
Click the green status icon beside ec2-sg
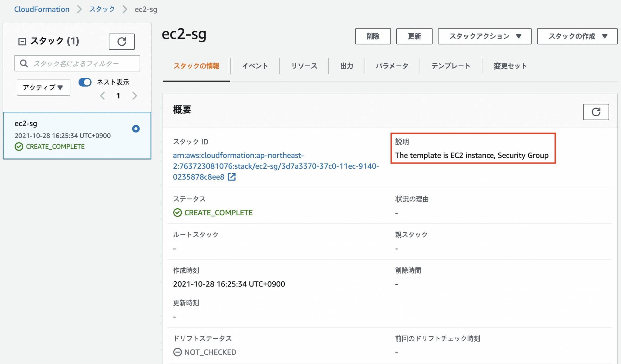pos(19,147)
